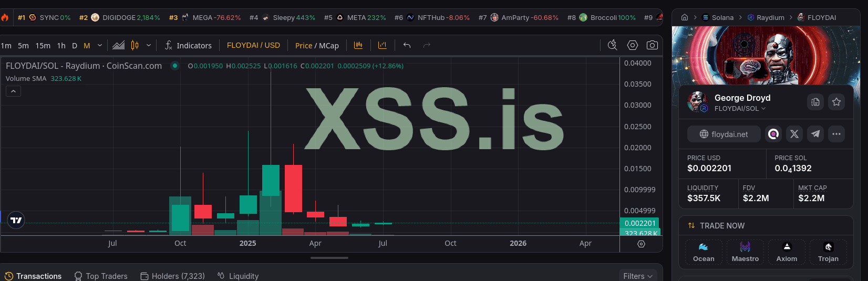The image size is (868, 281).
Task: Select trending #5 META token
Action: [355, 17]
